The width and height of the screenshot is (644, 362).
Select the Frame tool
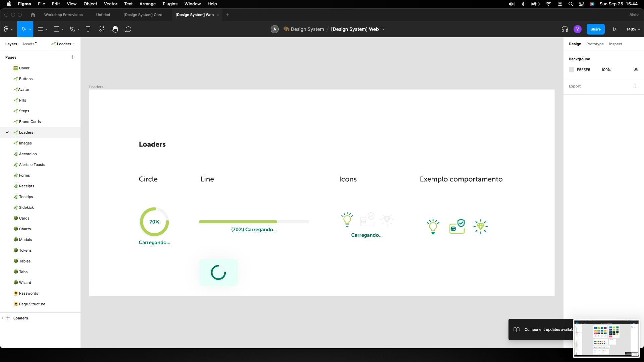[41, 29]
